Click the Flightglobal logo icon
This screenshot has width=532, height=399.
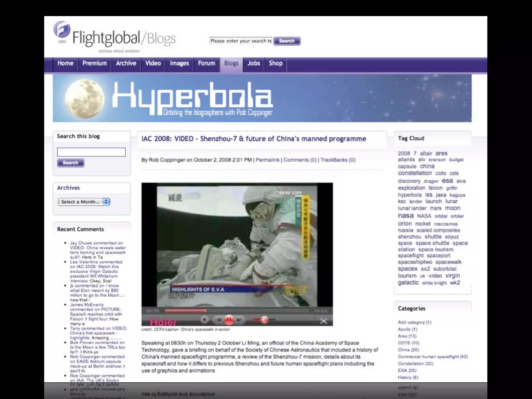[62, 30]
